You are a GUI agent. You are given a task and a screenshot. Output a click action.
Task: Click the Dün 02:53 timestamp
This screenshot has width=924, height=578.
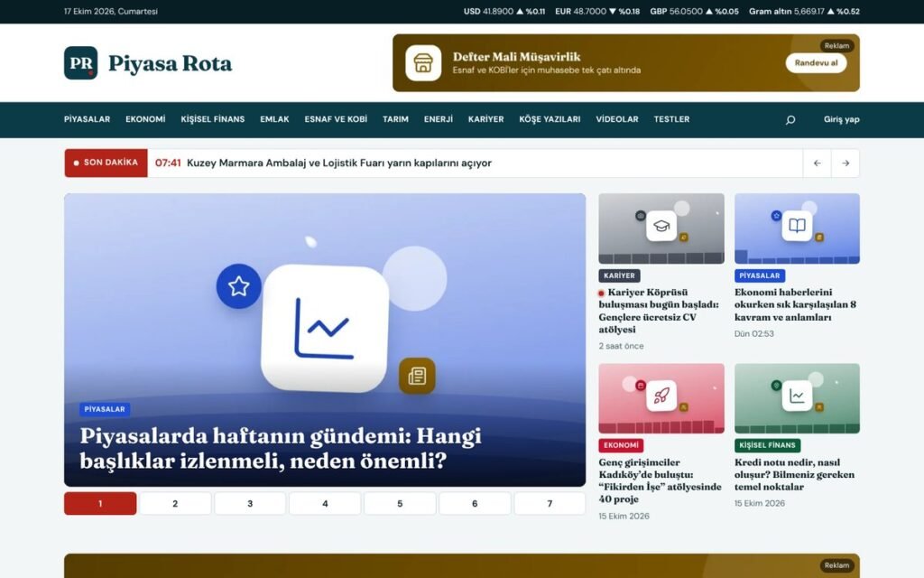click(x=754, y=334)
